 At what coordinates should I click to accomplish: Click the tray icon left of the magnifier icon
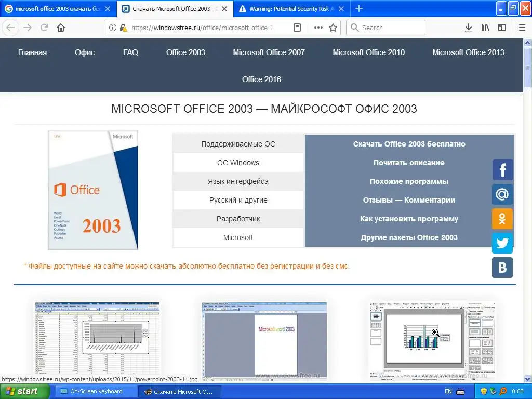(494, 391)
